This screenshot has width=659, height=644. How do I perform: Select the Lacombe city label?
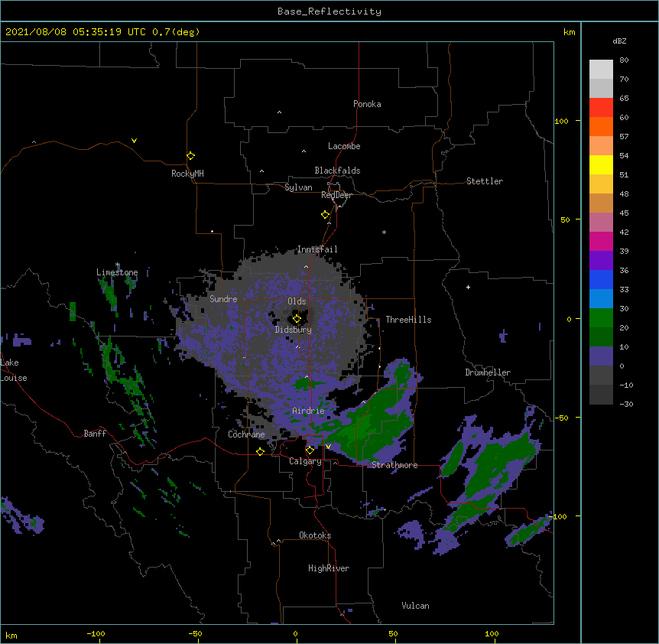point(344,146)
